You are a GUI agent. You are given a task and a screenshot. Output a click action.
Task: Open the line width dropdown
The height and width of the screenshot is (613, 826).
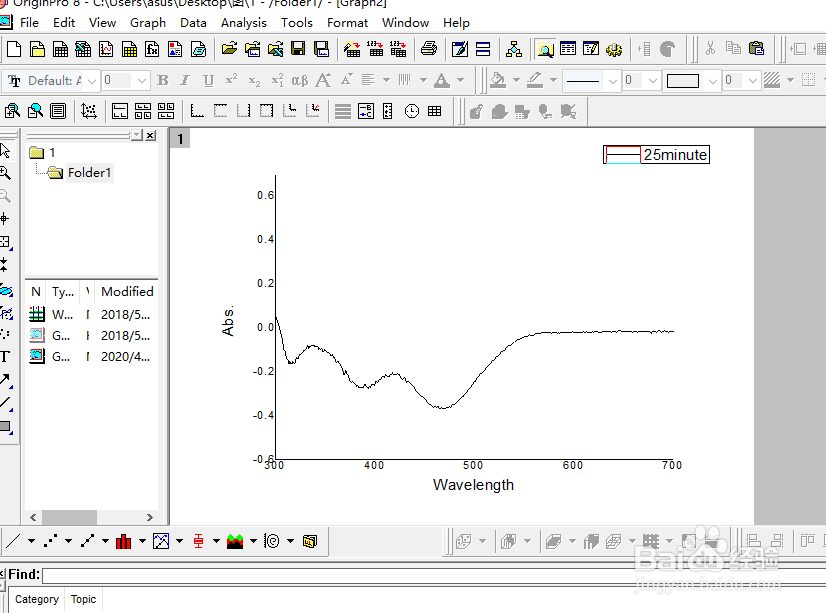click(x=653, y=81)
